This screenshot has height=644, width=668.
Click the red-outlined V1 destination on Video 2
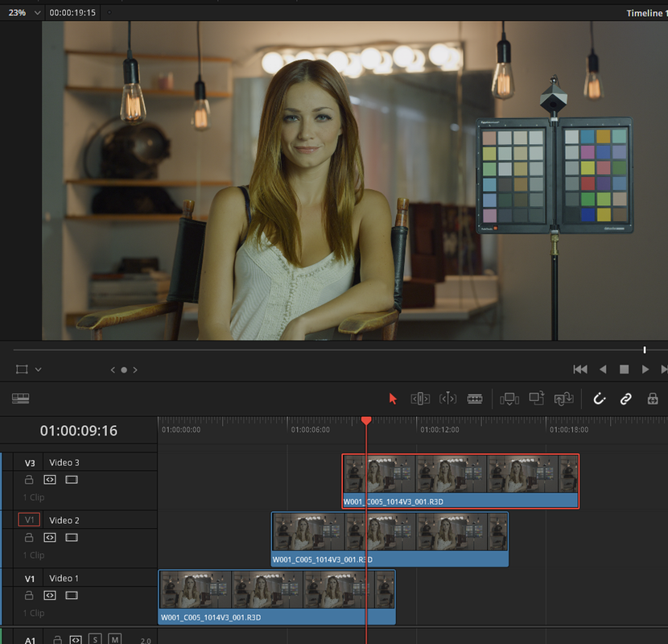point(29,520)
